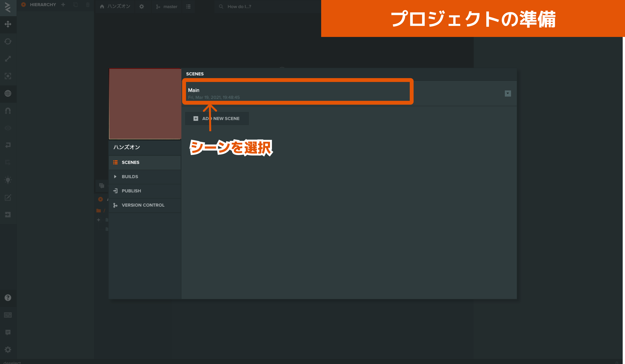This screenshot has height=364, width=625.
Task: Open the help question mark icon
Action: (8, 298)
